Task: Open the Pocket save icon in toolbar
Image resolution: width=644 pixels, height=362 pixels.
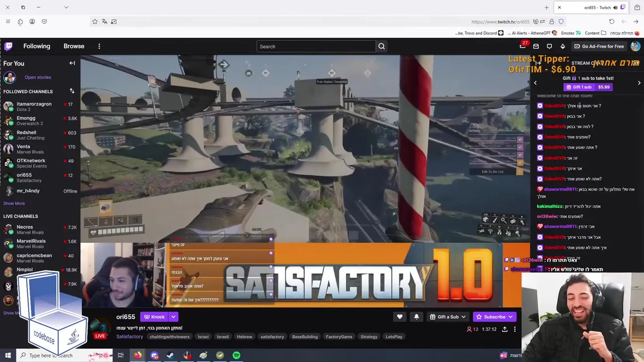Action: (44, 22)
